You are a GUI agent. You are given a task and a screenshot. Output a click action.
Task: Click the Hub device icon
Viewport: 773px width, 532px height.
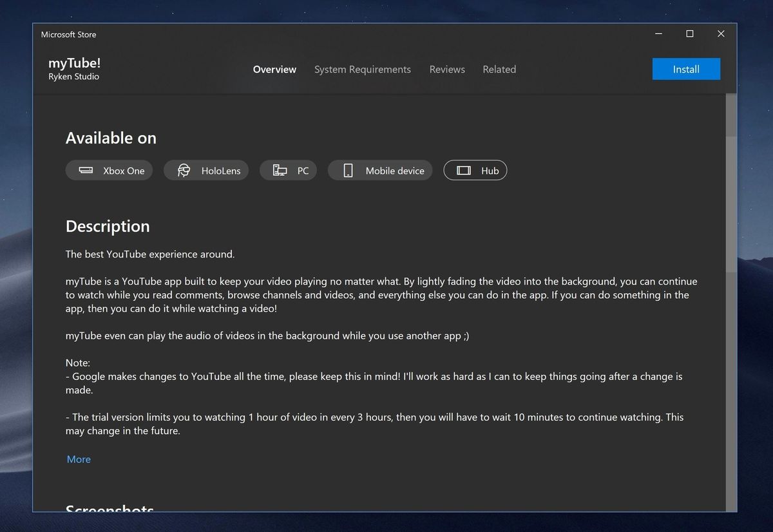click(463, 170)
